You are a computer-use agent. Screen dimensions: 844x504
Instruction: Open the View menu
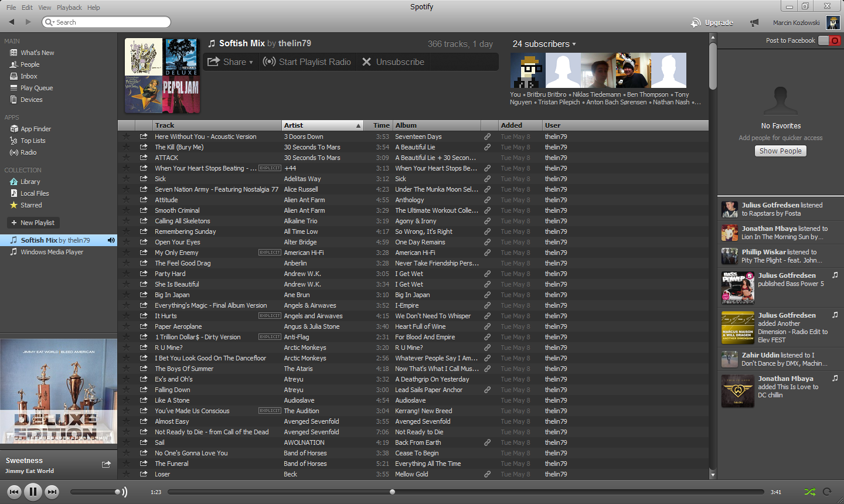45,8
